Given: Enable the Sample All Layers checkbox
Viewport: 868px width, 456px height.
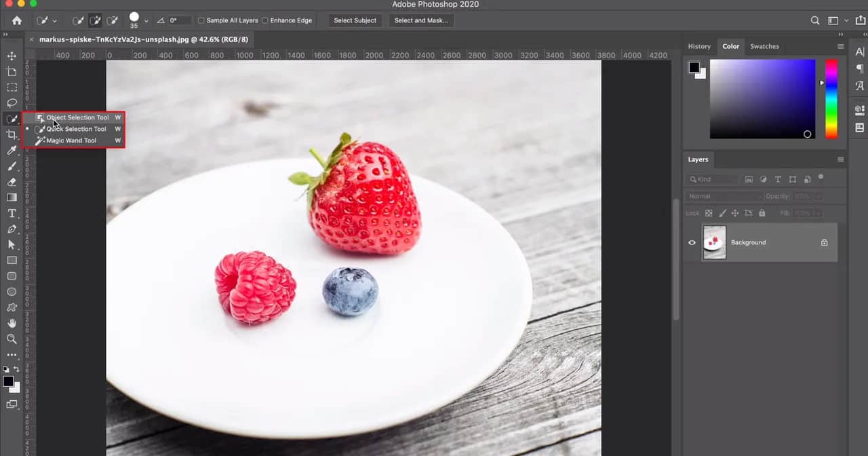Looking at the screenshot, I should click(201, 20).
